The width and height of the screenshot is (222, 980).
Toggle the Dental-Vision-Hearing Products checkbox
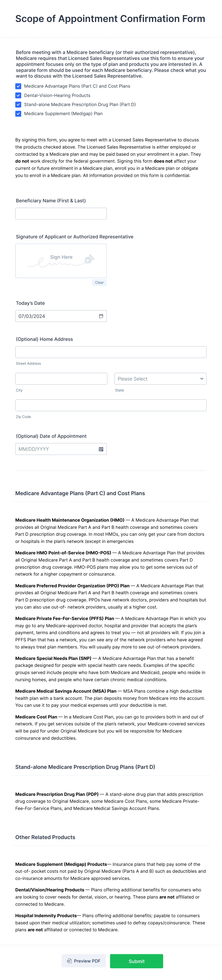[18, 95]
